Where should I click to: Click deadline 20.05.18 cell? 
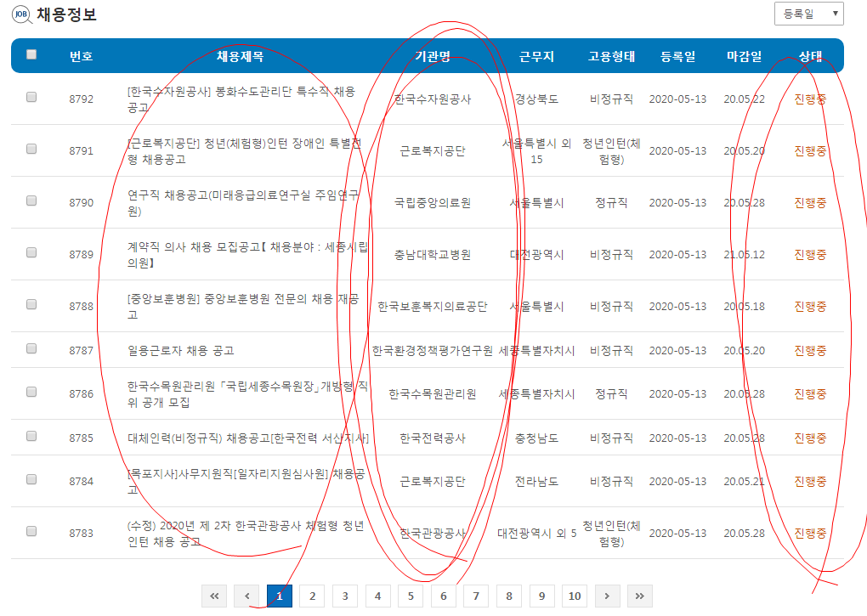pos(745,306)
